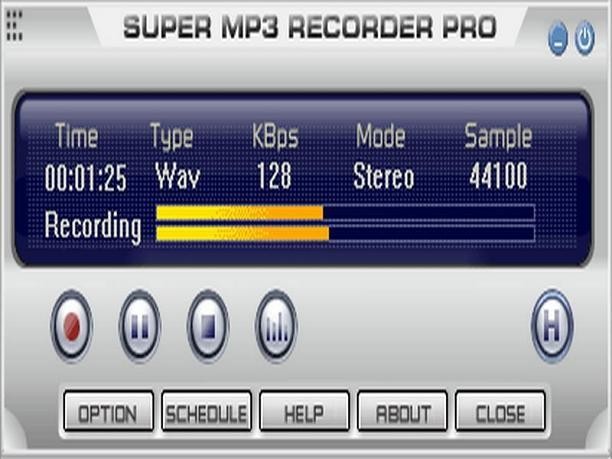Click the round H button

[552, 326]
